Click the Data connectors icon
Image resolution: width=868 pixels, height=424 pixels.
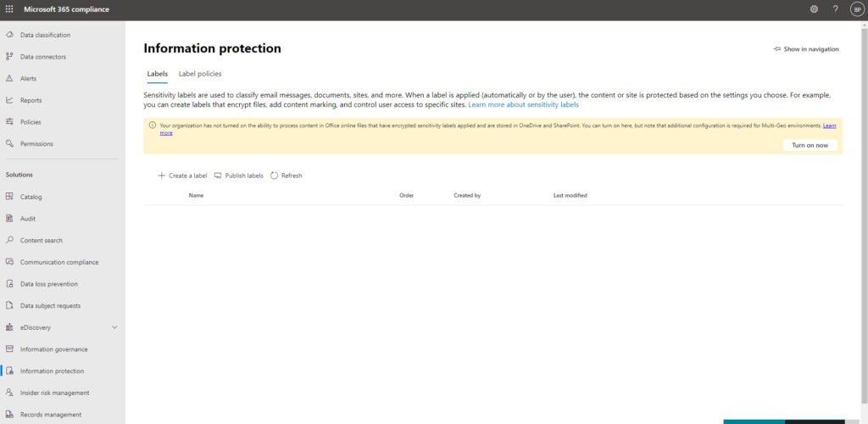[8, 57]
